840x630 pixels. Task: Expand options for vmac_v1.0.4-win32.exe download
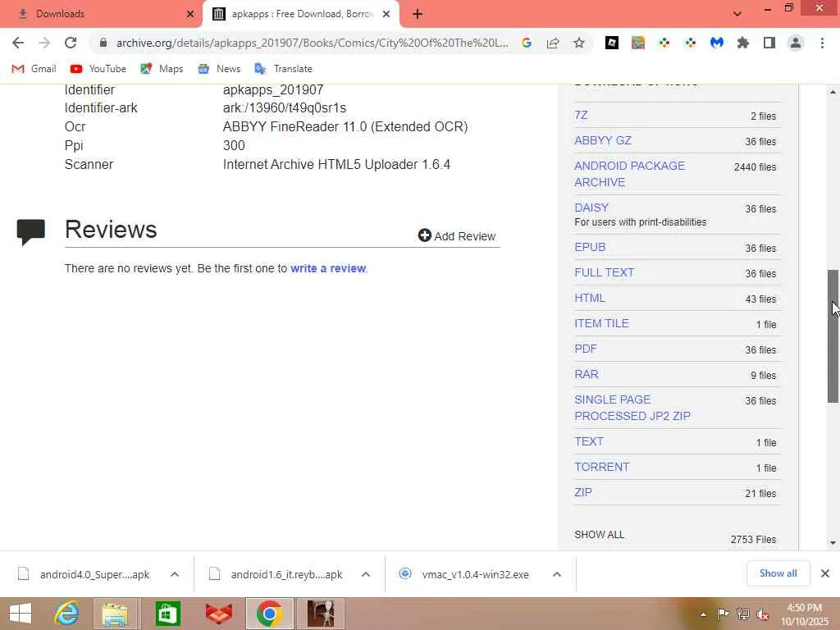coord(557,574)
